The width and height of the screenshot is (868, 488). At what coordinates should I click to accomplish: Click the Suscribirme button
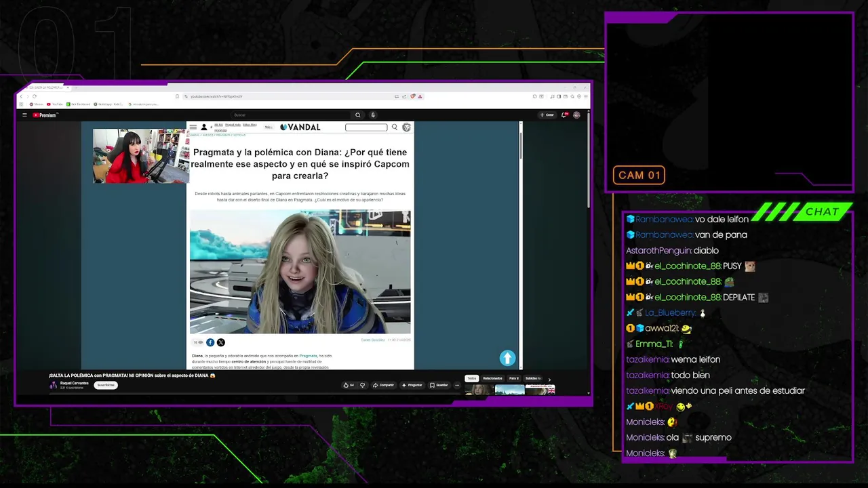pyautogui.click(x=106, y=385)
